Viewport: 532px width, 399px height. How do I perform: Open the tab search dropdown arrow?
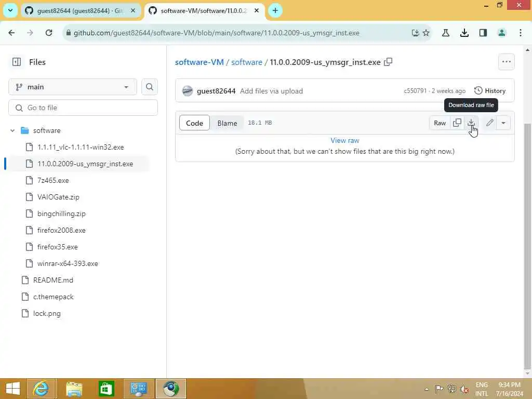10,10
